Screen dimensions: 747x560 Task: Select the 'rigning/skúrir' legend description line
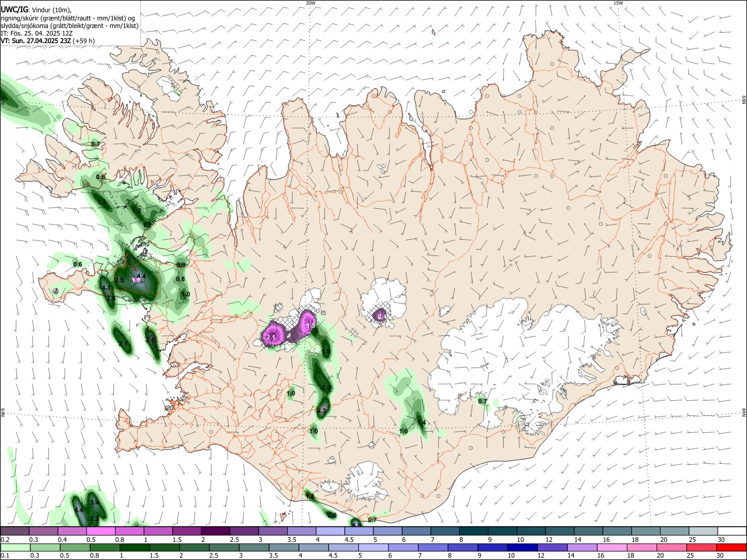point(68,18)
